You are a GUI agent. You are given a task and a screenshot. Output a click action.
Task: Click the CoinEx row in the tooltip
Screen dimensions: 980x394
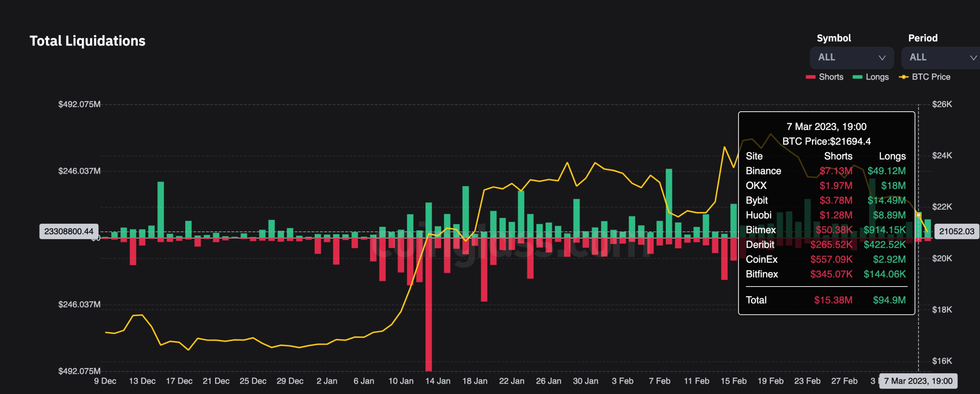[x=826, y=259]
